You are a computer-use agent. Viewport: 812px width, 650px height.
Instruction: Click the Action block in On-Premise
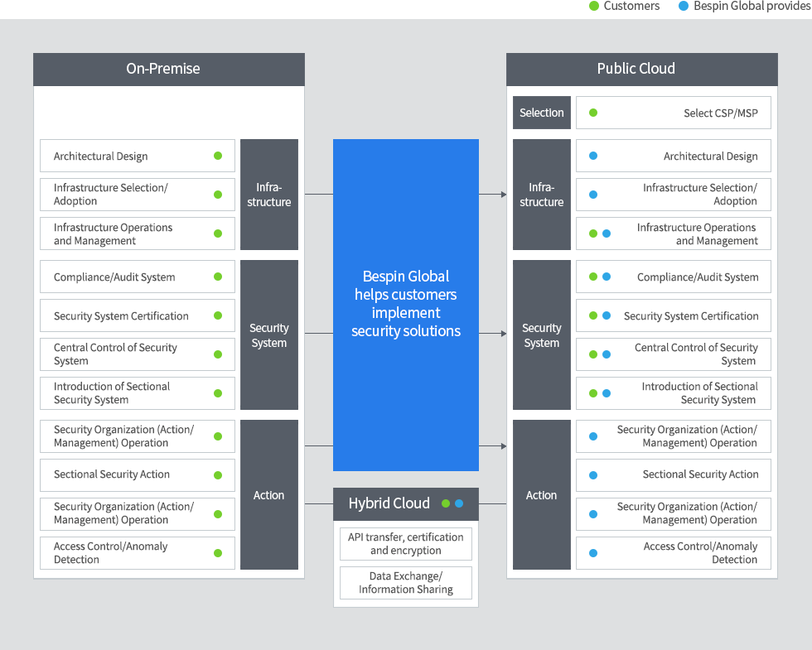269,495
